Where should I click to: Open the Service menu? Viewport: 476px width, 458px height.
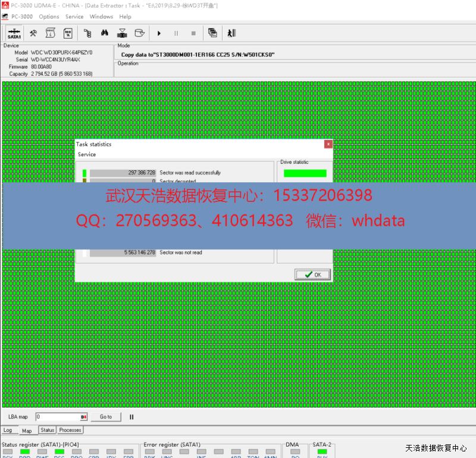tap(74, 17)
